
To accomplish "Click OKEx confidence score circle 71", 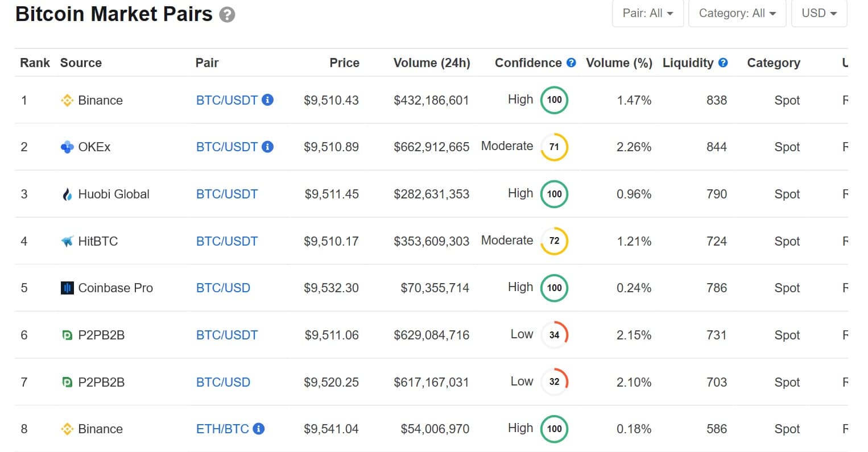I will (554, 147).
